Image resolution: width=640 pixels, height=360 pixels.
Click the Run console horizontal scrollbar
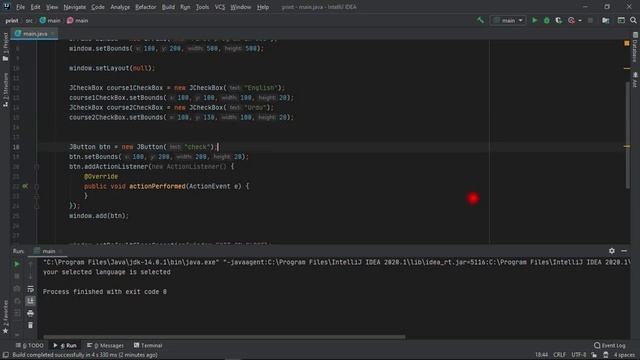click(224, 337)
